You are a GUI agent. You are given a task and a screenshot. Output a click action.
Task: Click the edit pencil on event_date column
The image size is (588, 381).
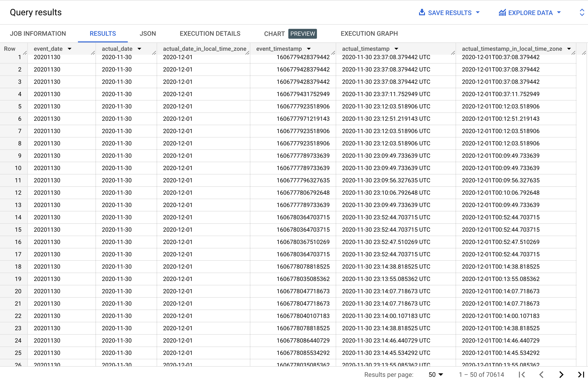coord(93,53)
